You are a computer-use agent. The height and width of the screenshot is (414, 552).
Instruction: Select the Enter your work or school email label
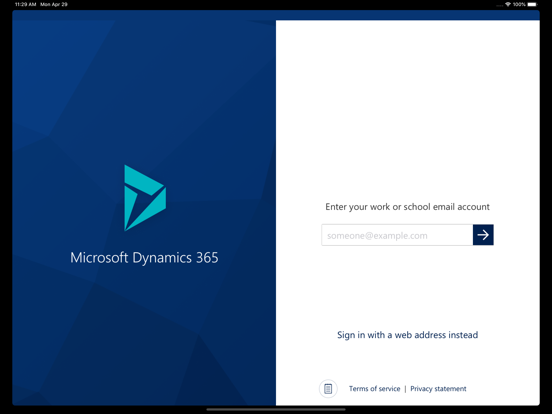[x=407, y=207]
